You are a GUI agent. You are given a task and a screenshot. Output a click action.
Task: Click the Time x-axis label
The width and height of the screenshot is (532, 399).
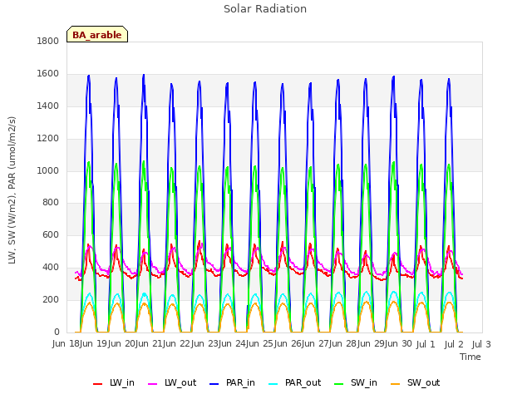470,357
